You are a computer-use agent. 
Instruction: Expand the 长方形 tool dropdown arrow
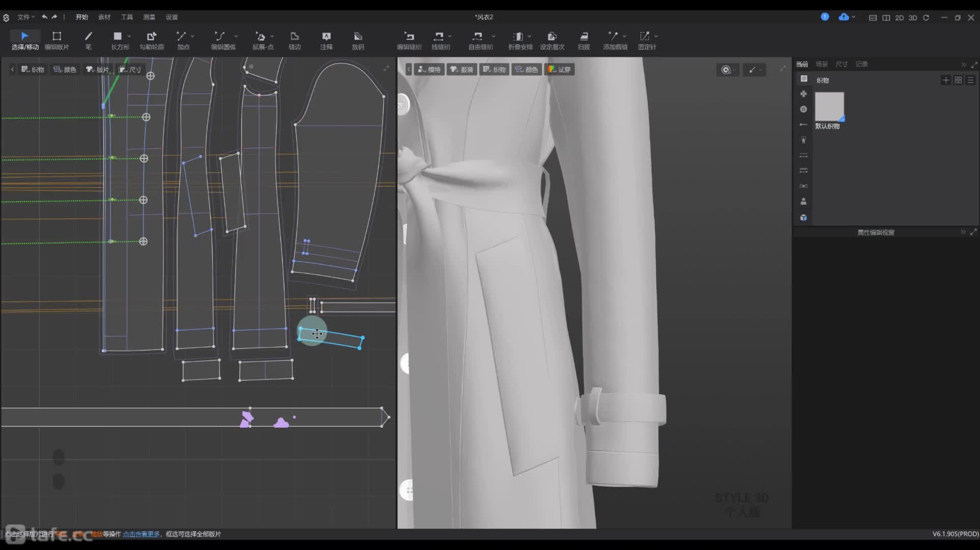(x=129, y=36)
